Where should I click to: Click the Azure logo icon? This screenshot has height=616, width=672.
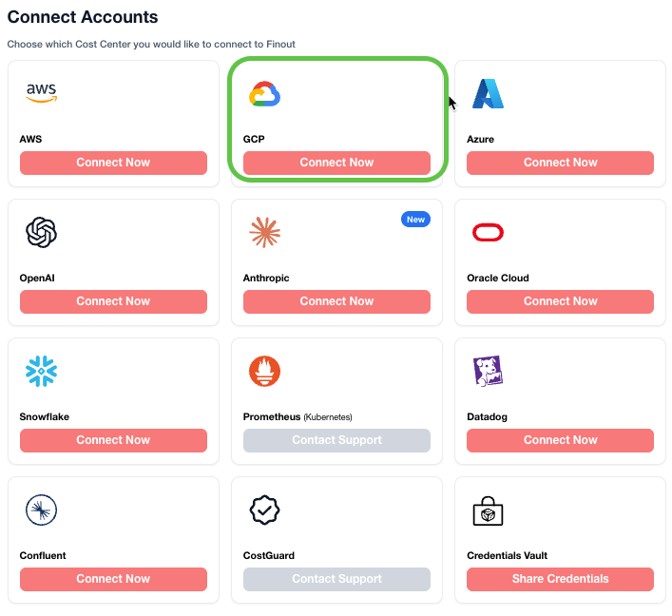[x=488, y=93]
